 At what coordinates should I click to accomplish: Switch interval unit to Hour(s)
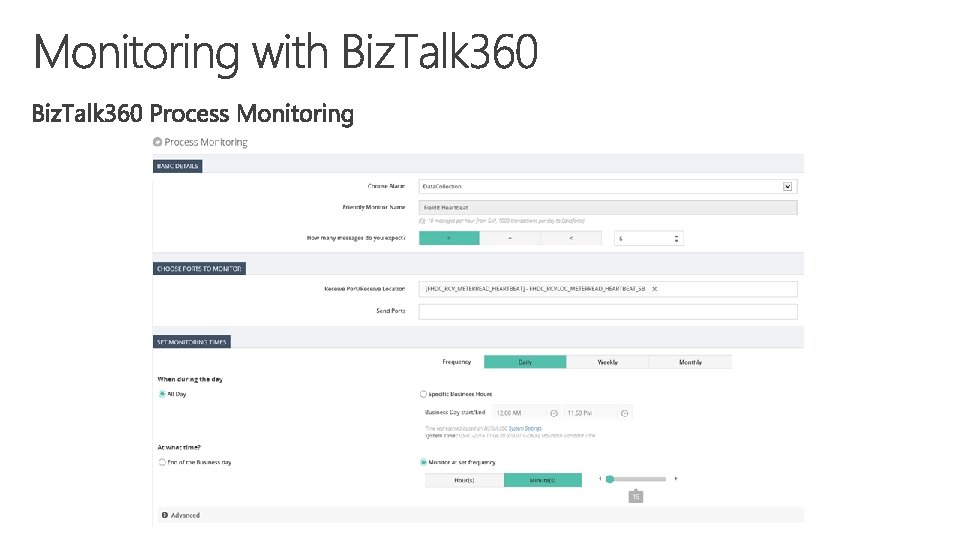pyautogui.click(x=465, y=480)
